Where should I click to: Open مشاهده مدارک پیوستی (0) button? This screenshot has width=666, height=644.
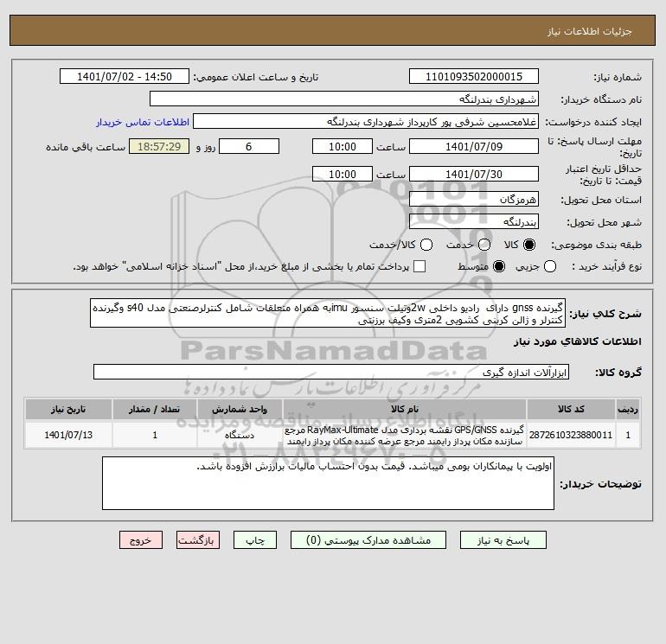point(368,540)
